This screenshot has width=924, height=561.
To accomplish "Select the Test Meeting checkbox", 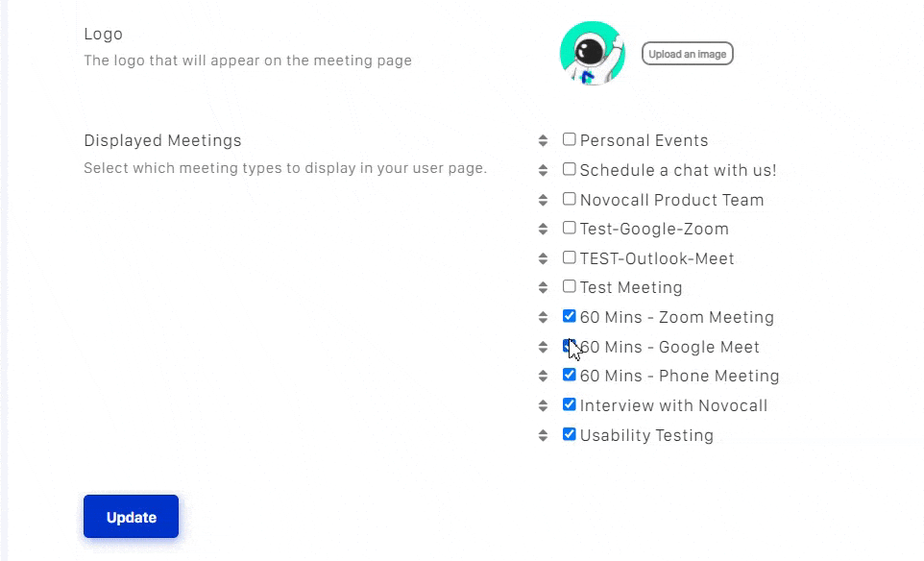I will (570, 286).
